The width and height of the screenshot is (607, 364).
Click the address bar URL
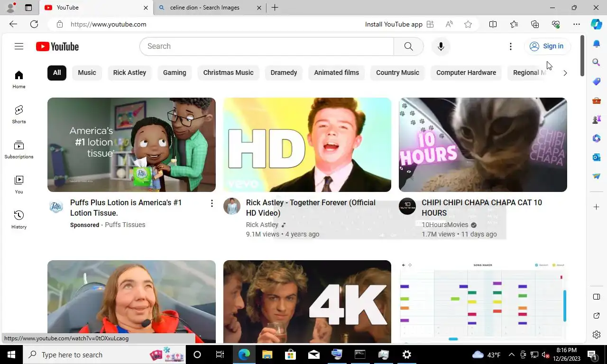(x=109, y=24)
